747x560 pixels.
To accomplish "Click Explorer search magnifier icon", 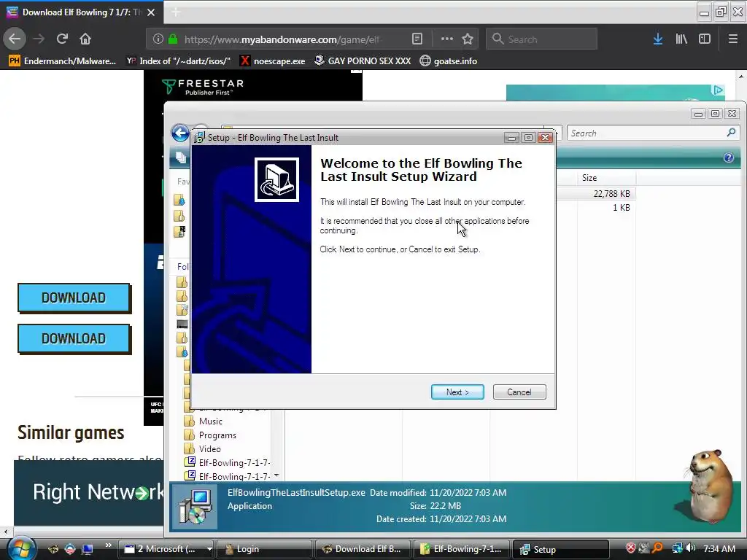I will tap(731, 133).
